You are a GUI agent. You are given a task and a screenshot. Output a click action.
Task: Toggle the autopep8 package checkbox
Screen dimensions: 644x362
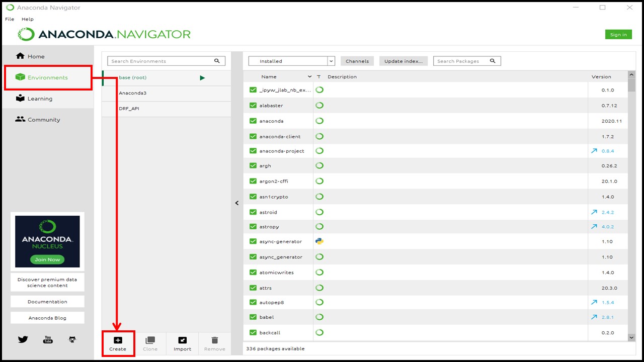253,303
